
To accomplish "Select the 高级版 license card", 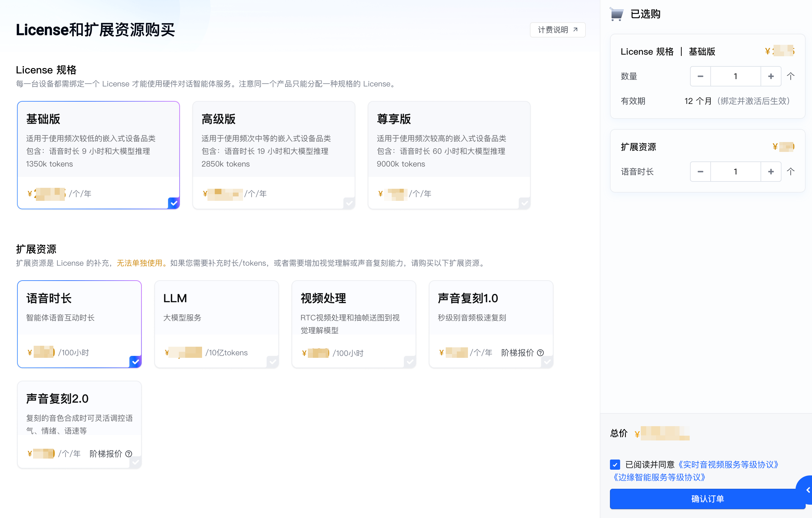I will [x=274, y=155].
